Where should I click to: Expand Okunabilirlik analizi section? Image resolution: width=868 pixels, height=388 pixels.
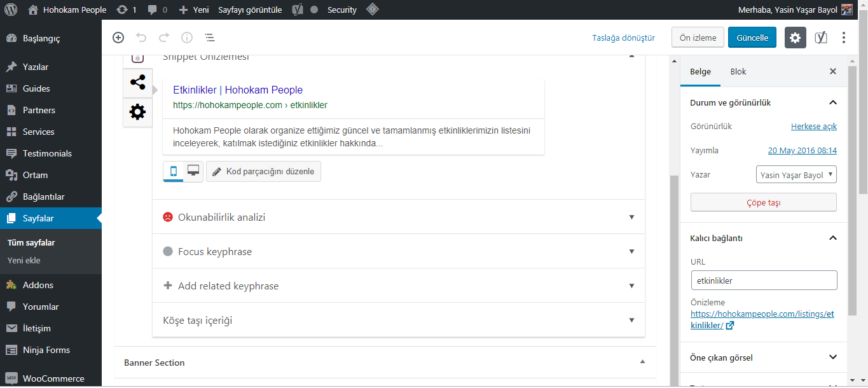point(399,217)
